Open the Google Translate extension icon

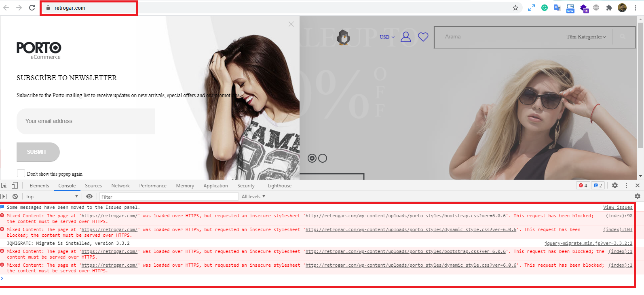click(557, 8)
